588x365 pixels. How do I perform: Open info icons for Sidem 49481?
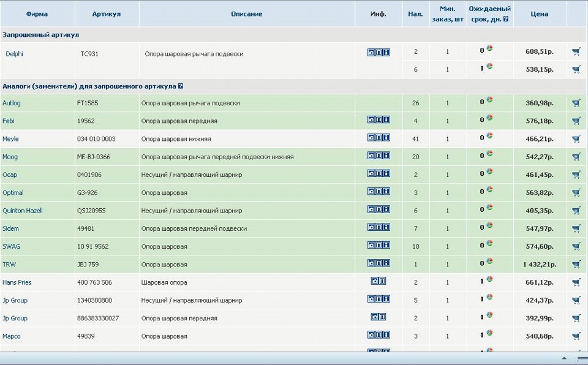point(379,227)
